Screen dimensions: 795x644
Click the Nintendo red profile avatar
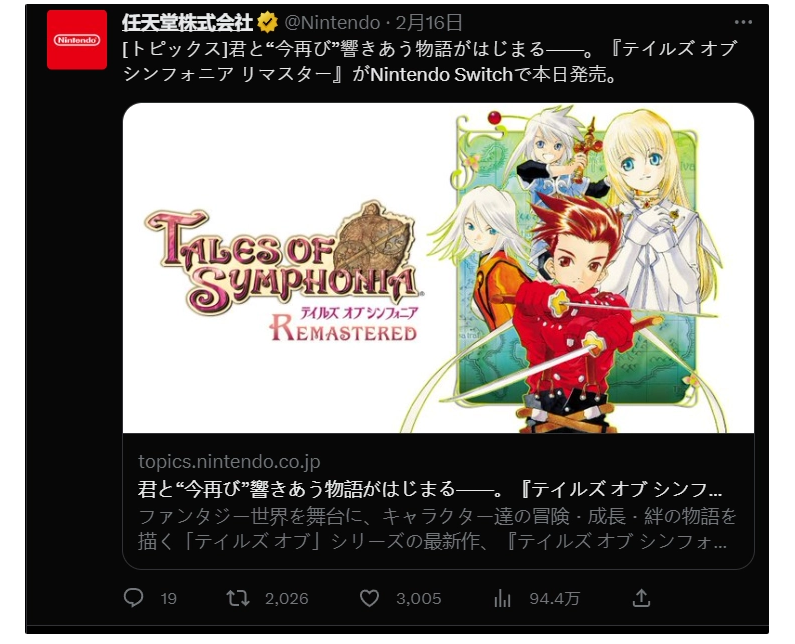77,40
